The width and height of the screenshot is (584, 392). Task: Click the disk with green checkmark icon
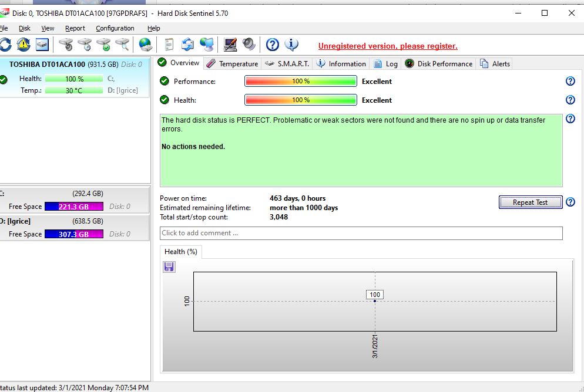point(103,45)
